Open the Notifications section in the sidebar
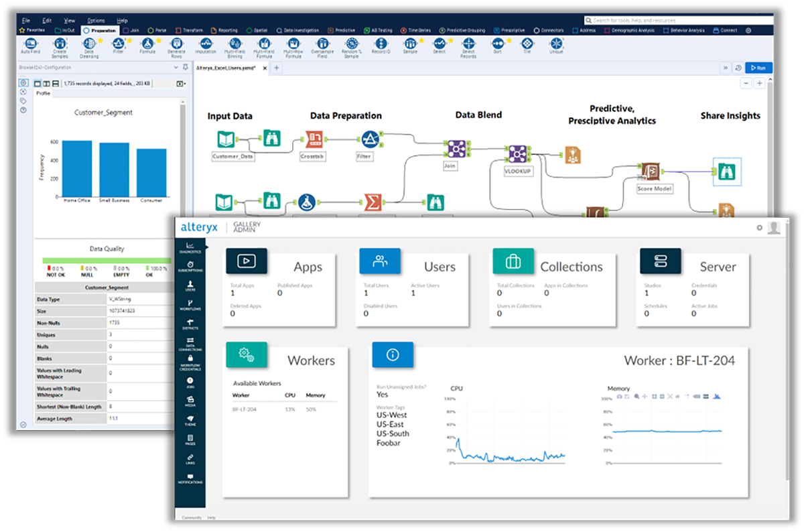804x532 pixels. [x=191, y=480]
